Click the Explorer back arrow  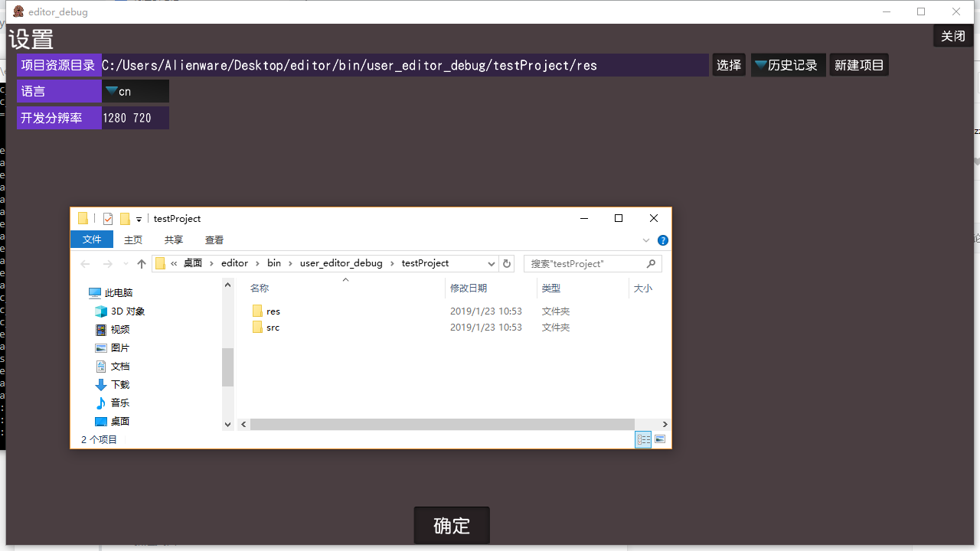click(85, 263)
